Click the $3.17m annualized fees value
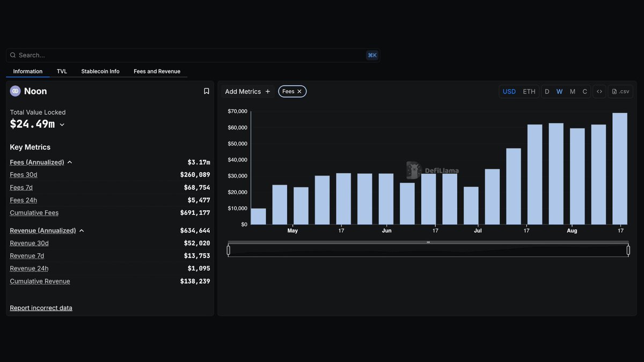The height and width of the screenshot is (362, 644). tap(199, 162)
